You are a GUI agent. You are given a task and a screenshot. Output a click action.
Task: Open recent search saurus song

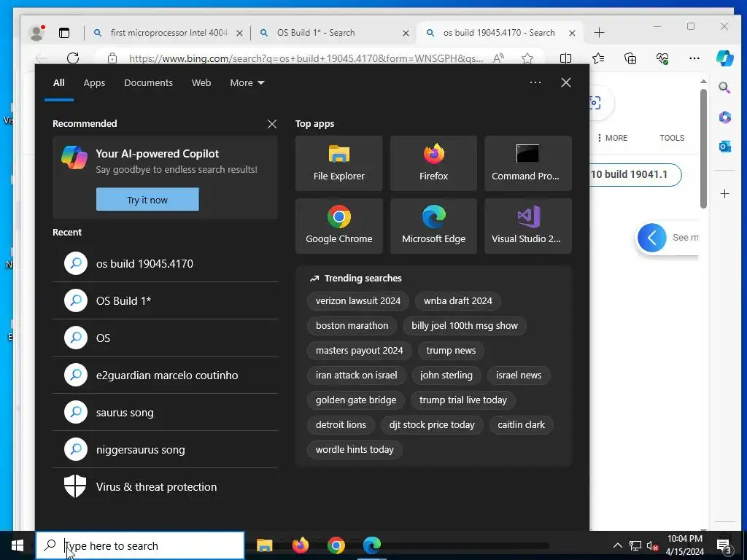166,412
